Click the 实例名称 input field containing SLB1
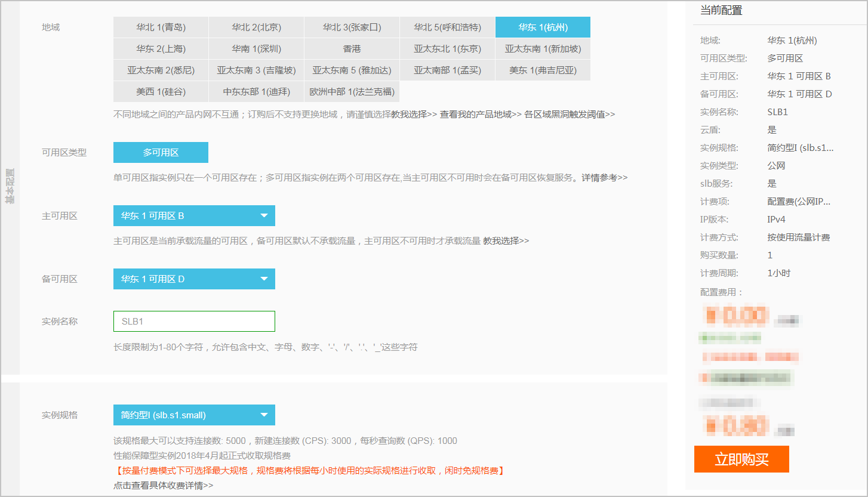868x497 pixels. [x=194, y=322]
